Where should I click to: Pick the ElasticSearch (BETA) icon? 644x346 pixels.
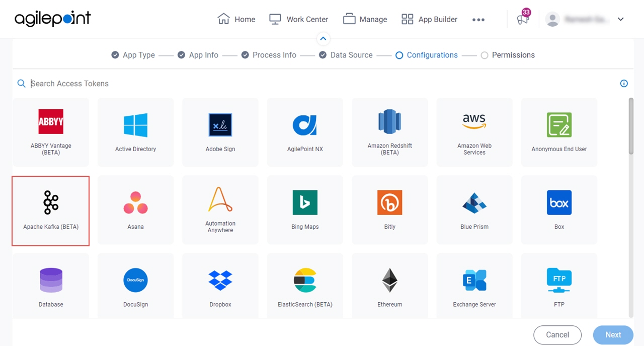[x=305, y=280]
